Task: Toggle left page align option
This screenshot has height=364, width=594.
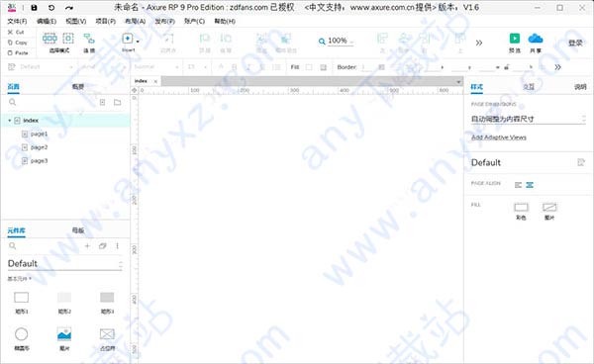Action: coord(518,185)
